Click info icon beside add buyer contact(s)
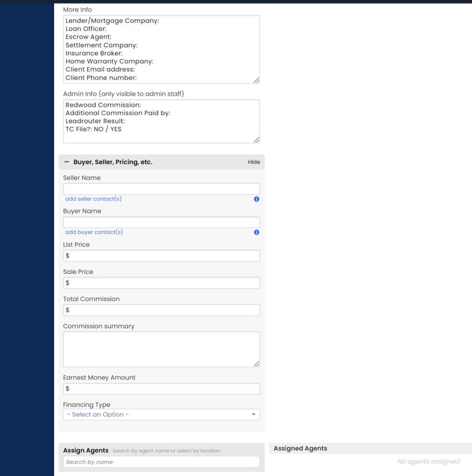Viewport: 472px width, 476px height. click(257, 232)
